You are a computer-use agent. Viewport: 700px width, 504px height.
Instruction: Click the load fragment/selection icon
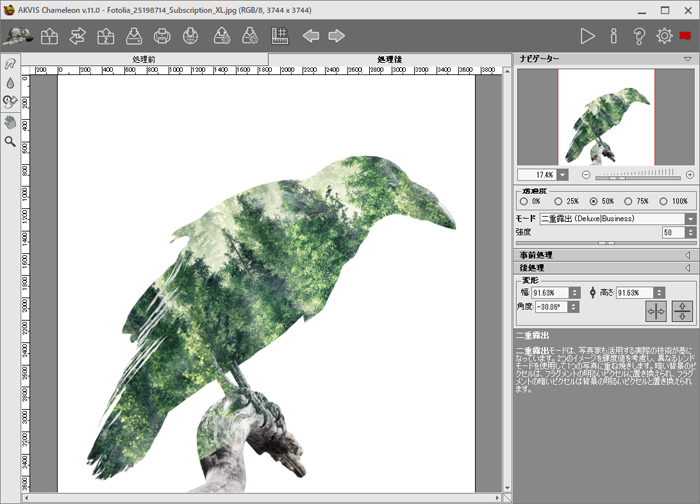point(222,36)
